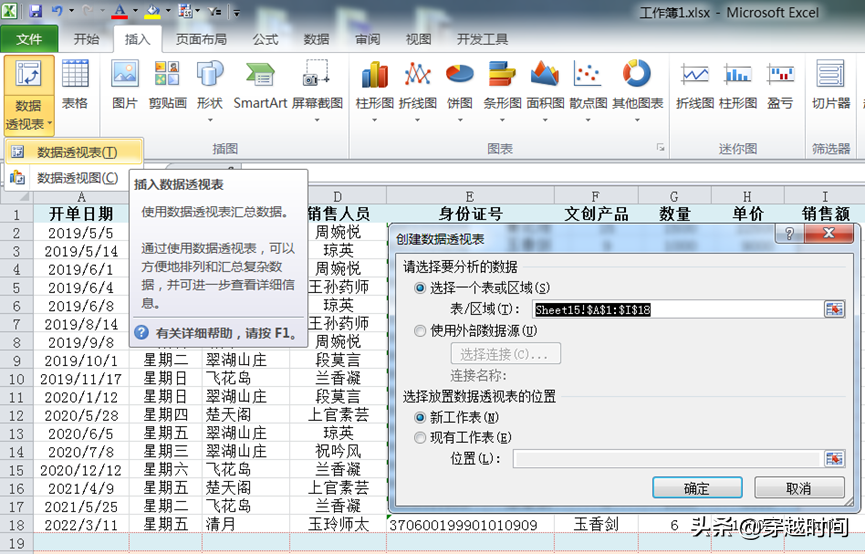Select row 18 header
This screenshot has width=865, height=554.
pyautogui.click(x=17, y=525)
